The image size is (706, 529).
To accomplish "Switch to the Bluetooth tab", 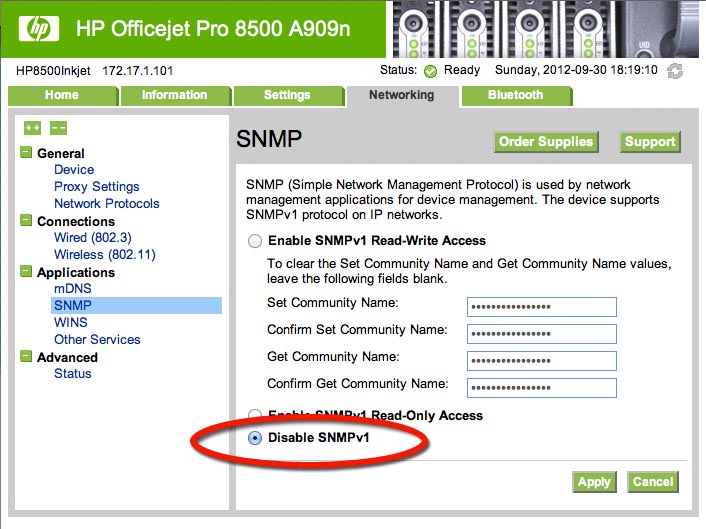I will tap(515, 95).
